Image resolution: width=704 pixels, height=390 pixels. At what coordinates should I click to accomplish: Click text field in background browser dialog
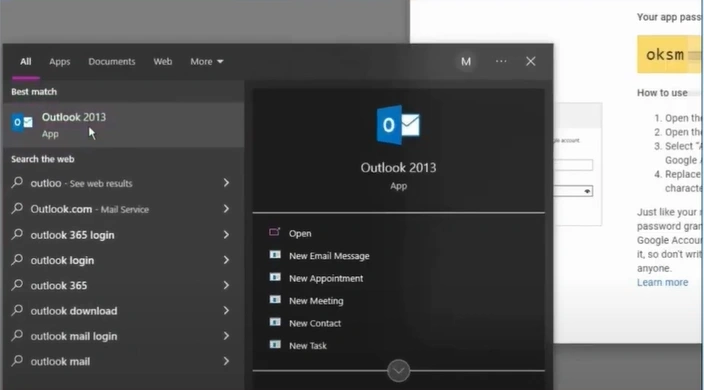(x=573, y=165)
